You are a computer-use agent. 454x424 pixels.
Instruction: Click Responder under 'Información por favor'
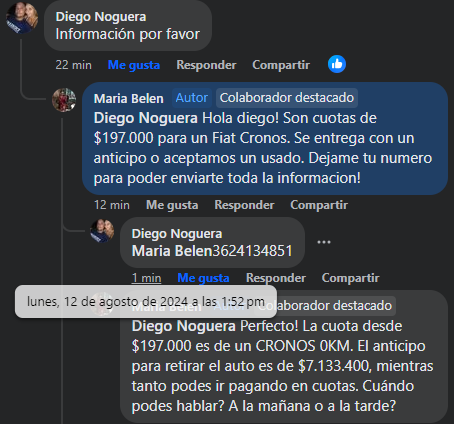point(206,65)
